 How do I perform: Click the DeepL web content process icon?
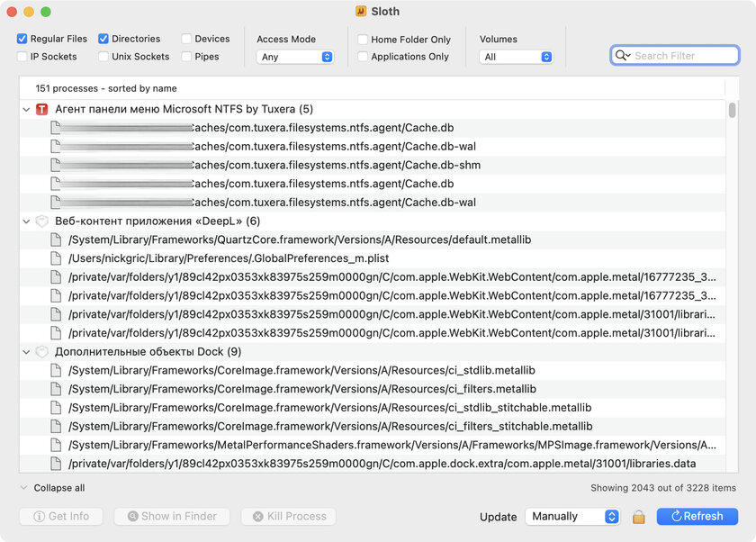tap(42, 221)
